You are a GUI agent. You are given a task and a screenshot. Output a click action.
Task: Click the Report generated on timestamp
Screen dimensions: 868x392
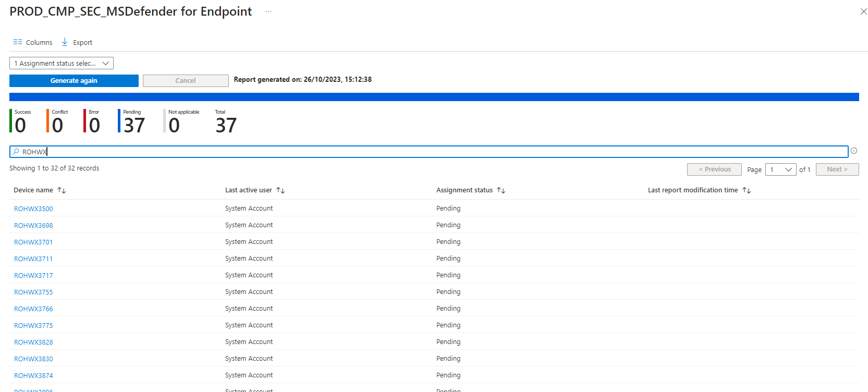(x=303, y=80)
